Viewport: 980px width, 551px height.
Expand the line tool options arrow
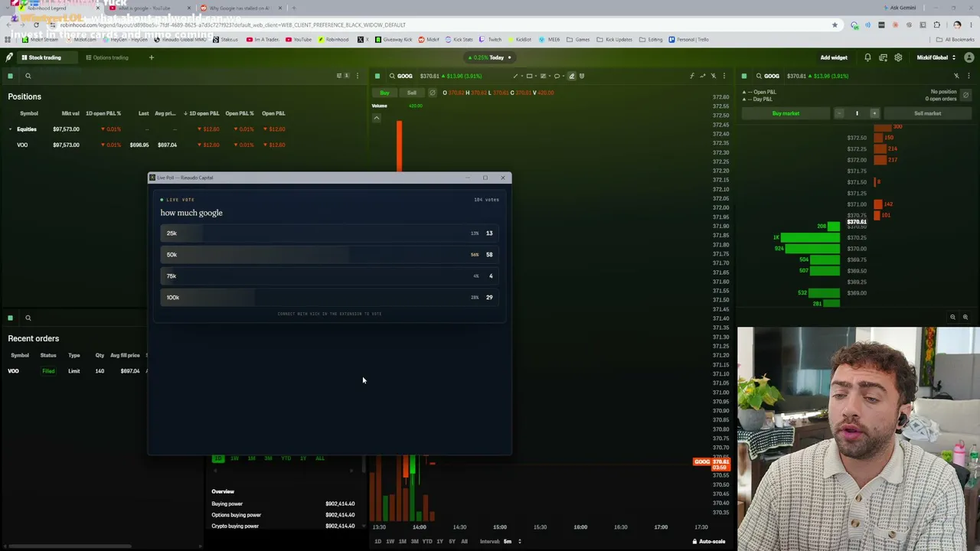point(522,76)
